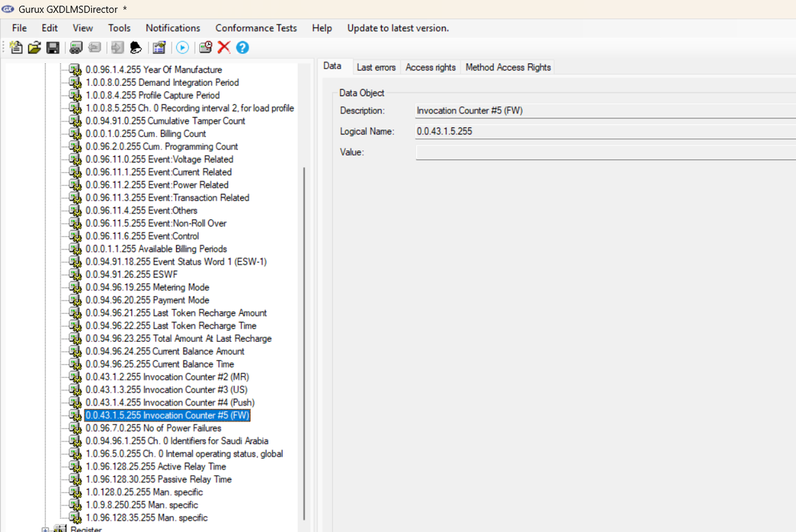The height and width of the screenshot is (532, 796).
Task: Click icon beside ESWF object
Action: [75, 275]
